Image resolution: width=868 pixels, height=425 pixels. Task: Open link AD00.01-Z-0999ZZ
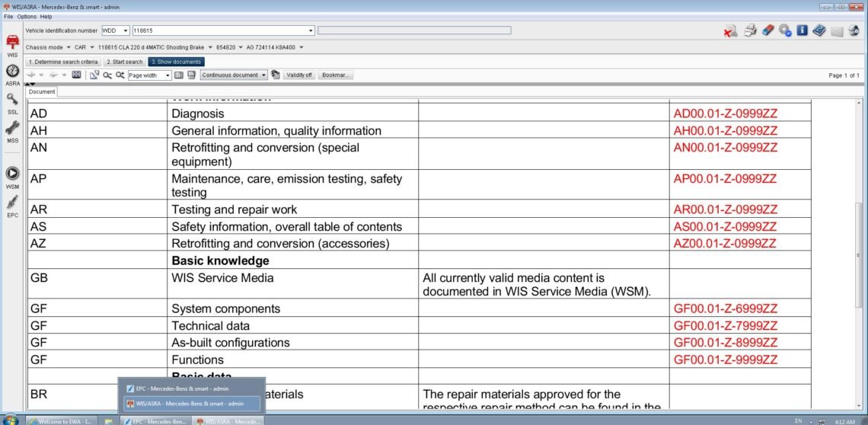[725, 113]
